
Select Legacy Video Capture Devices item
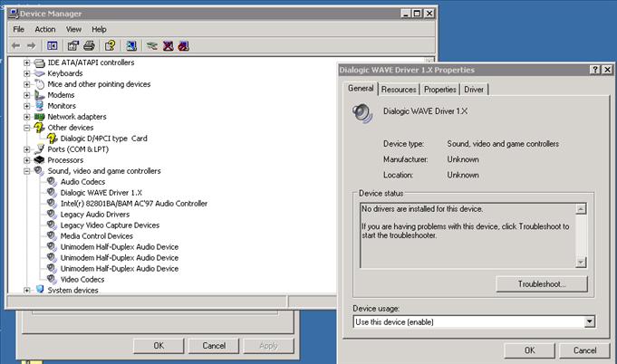(x=110, y=225)
